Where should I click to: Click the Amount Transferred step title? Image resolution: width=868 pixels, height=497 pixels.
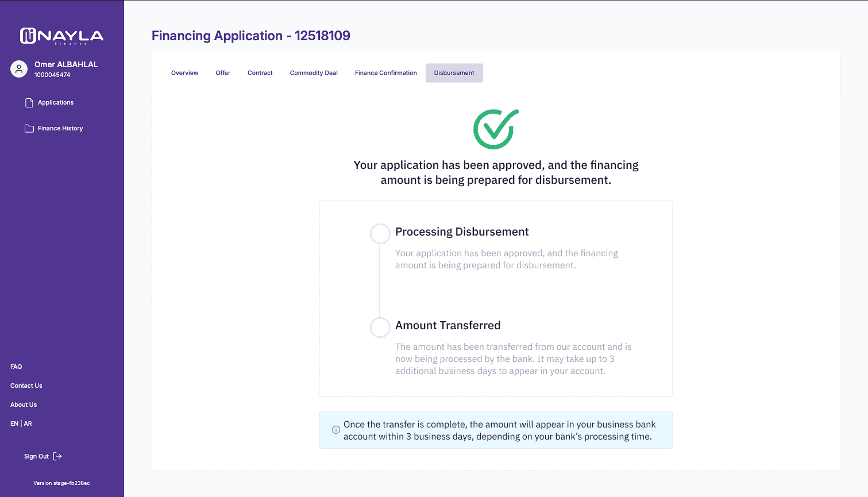(448, 325)
